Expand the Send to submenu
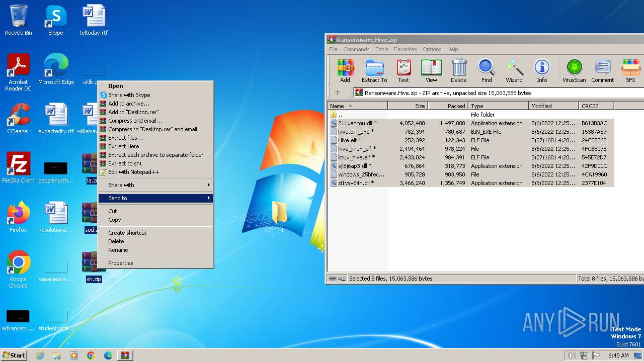 pyautogui.click(x=155, y=198)
